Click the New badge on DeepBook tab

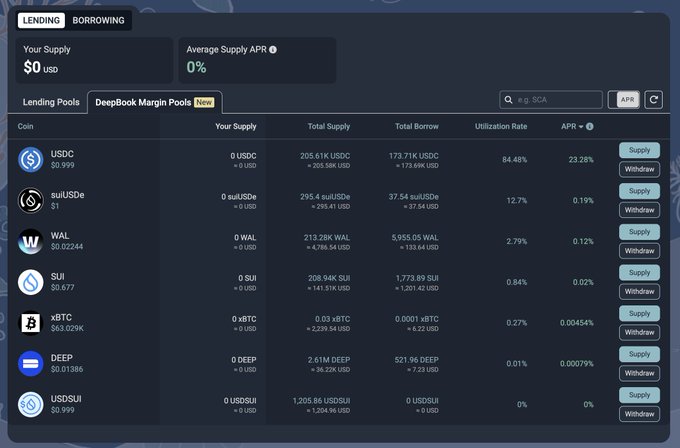(x=204, y=102)
